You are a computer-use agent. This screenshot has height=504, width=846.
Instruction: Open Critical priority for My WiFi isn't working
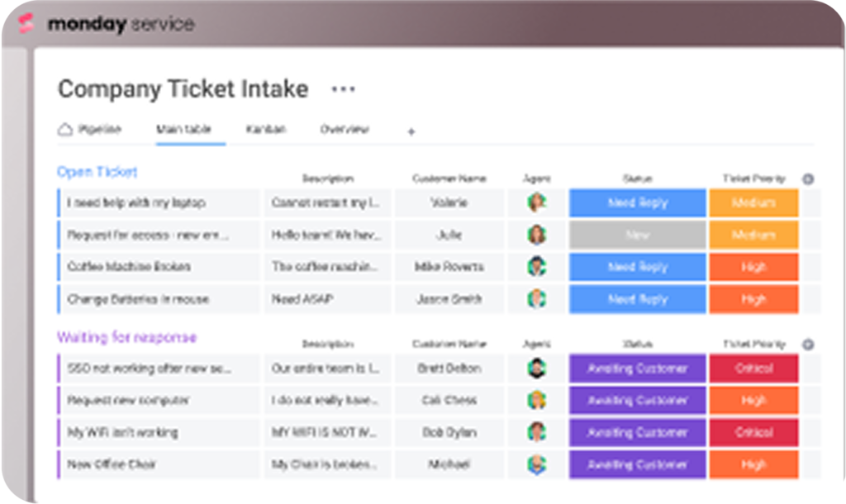753,433
